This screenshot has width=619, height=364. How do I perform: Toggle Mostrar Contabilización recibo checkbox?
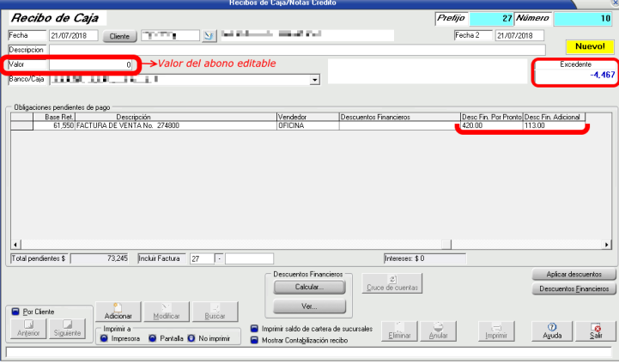point(255,340)
